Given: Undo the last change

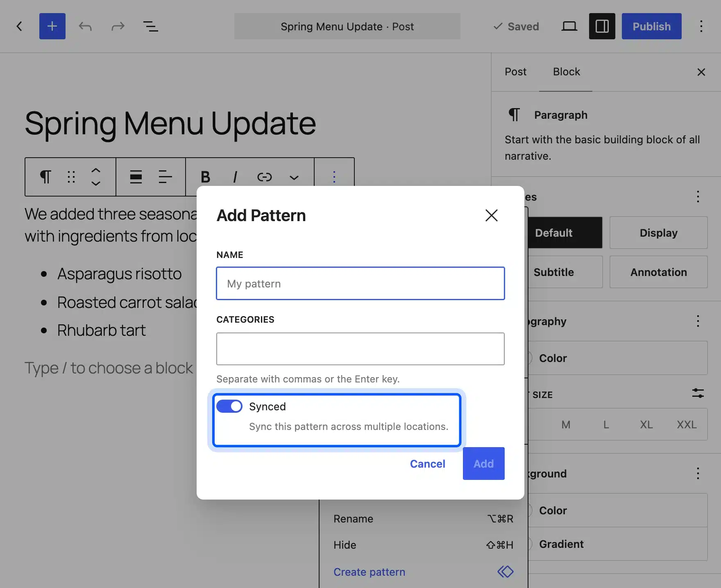Looking at the screenshot, I should (x=85, y=27).
